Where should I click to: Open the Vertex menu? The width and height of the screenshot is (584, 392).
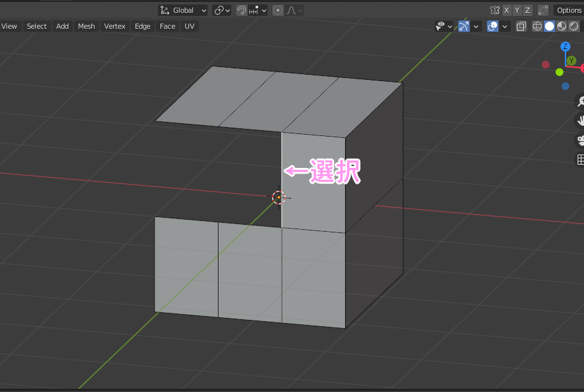click(x=115, y=26)
